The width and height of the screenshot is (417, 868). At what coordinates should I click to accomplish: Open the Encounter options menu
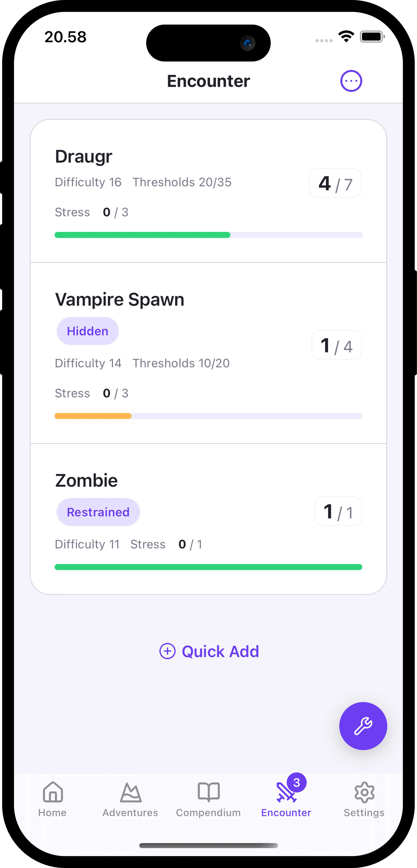point(351,81)
